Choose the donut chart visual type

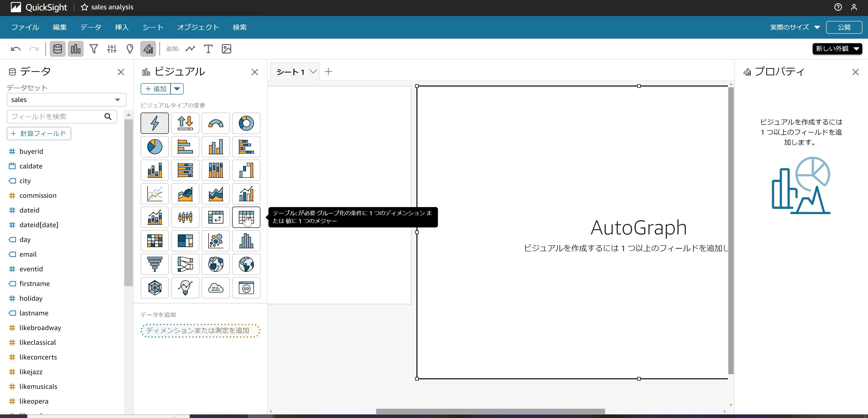pyautogui.click(x=246, y=123)
